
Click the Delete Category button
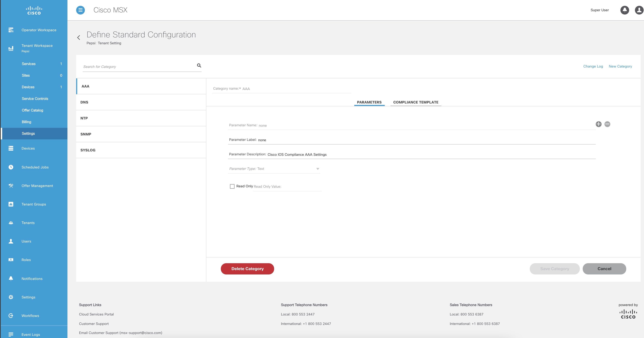click(247, 269)
